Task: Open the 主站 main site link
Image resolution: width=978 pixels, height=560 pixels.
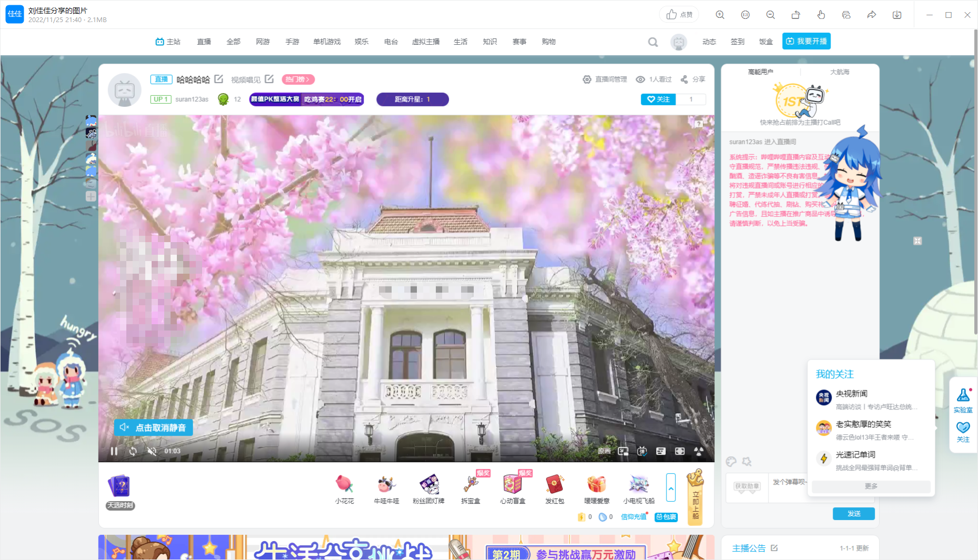Action: pos(168,42)
